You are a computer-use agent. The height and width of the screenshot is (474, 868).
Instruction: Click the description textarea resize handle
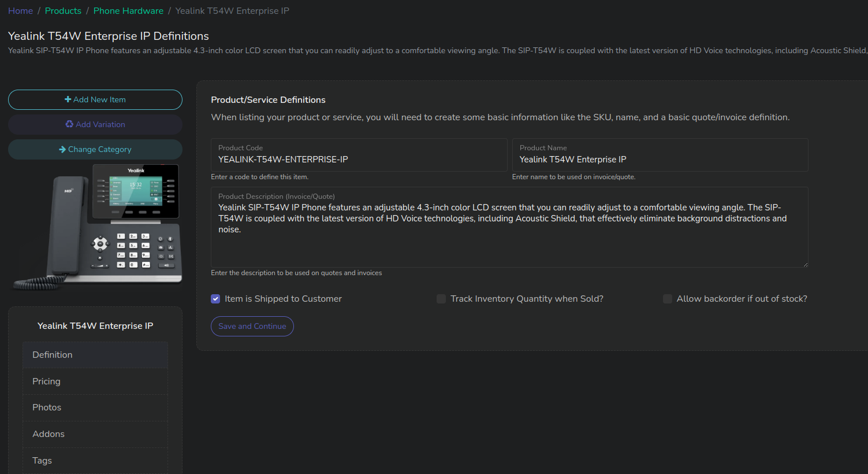[x=804, y=264]
